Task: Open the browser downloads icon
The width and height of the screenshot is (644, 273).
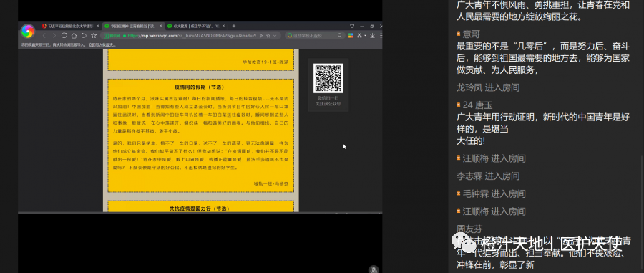Action: pyautogui.click(x=372, y=36)
